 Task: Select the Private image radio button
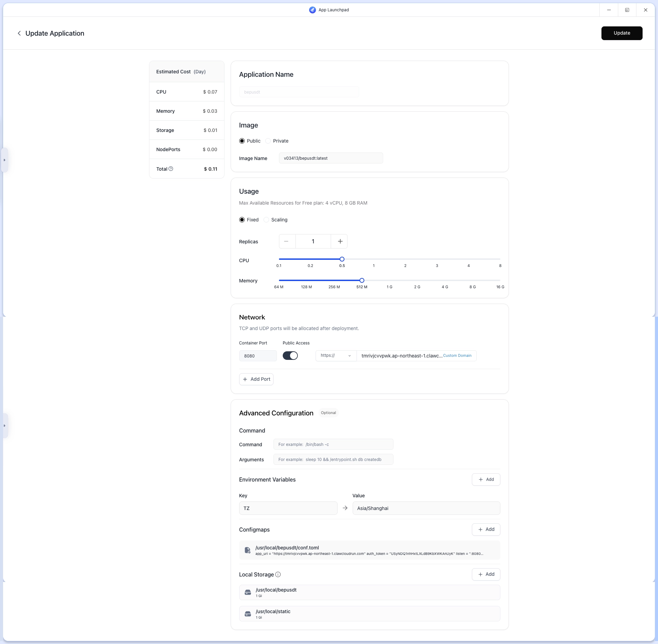pyautogui.click(x=268, y=141)
